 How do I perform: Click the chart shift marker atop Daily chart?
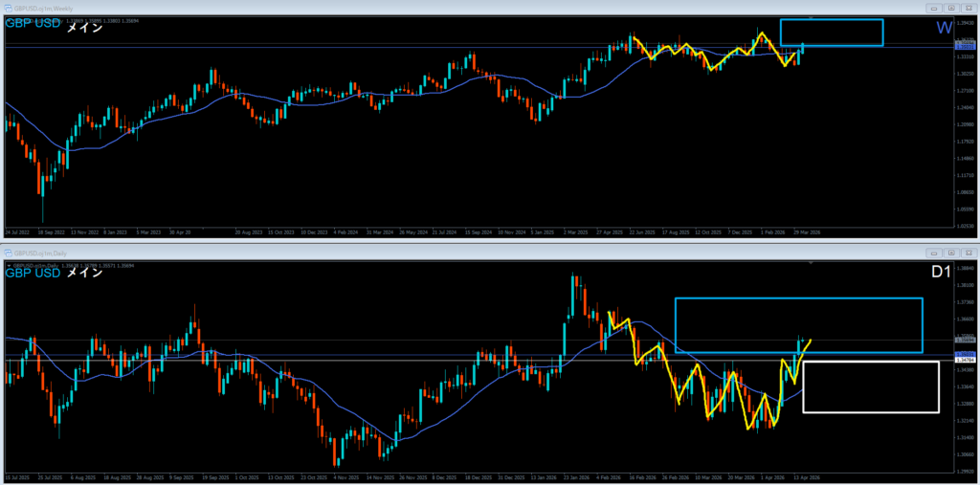pyautogui.click(x=812, y=263)
